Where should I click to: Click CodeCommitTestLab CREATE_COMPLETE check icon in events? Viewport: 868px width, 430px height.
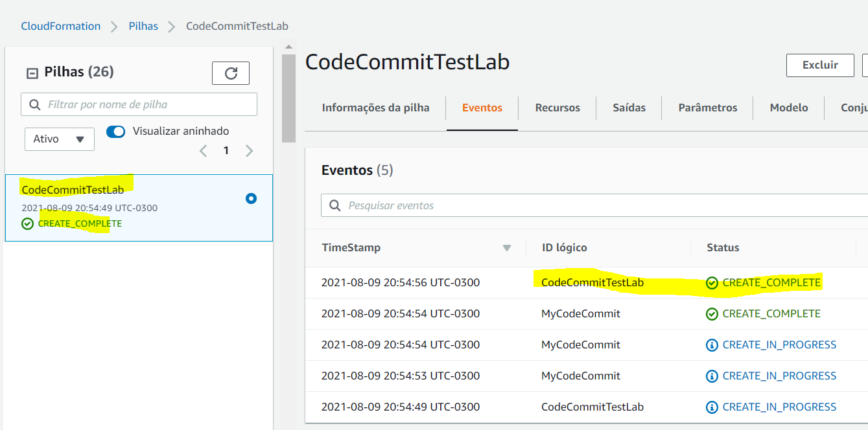712,283
